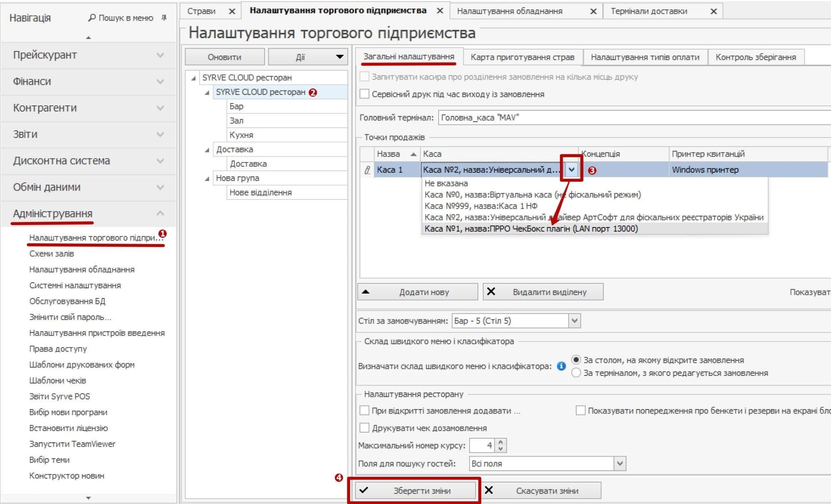Enable service print on order exit checkbox
831x504 pixels.
[364, 94]
